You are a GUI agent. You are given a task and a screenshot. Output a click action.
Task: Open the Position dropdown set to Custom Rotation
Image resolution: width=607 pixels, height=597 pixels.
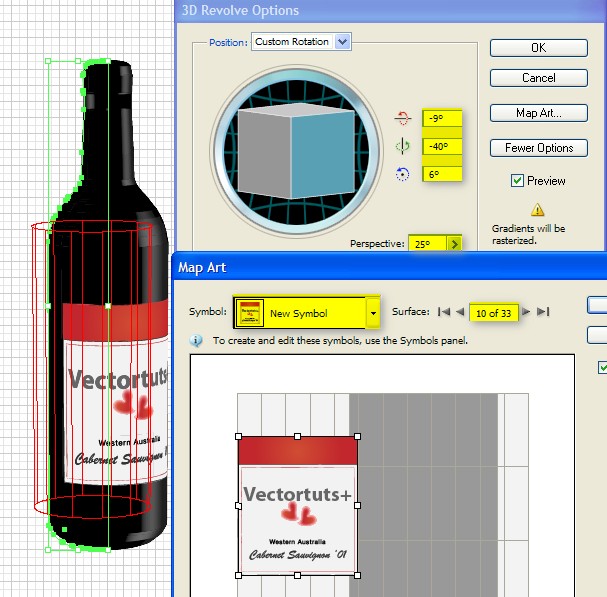click(x=301, y=41)
